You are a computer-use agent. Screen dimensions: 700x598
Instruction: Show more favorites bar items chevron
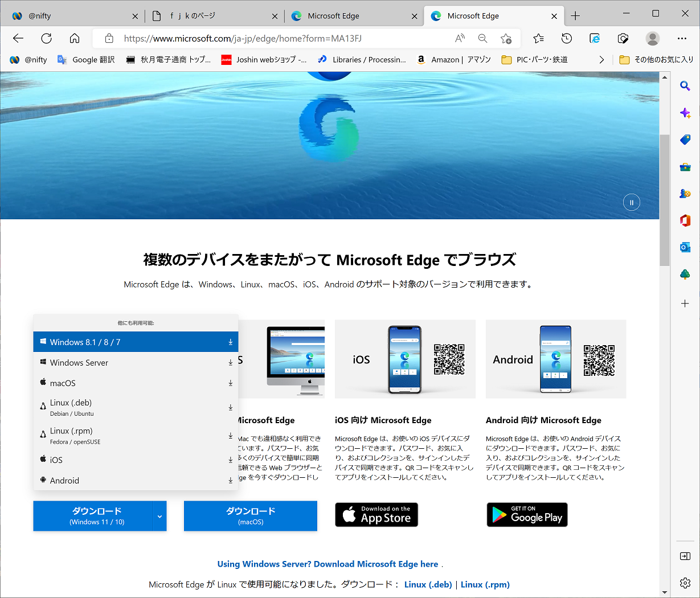(x=601, y=59)
